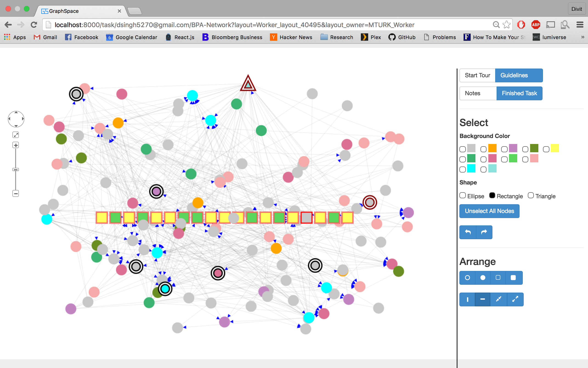
Task: Click the pale turquoise color swatch
Action: click(492, 168)
